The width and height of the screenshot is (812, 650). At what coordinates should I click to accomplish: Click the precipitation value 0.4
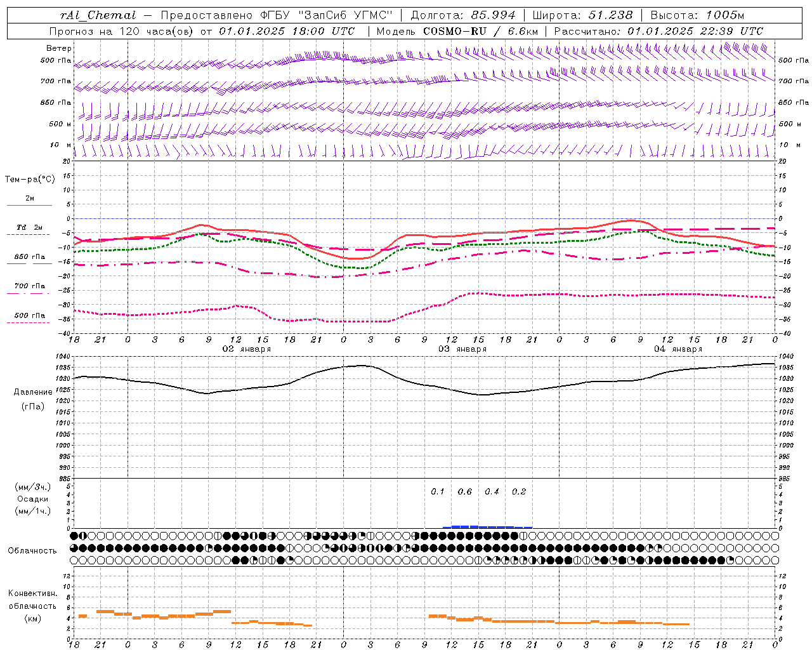pyautogui.click(x=492, y=492)
